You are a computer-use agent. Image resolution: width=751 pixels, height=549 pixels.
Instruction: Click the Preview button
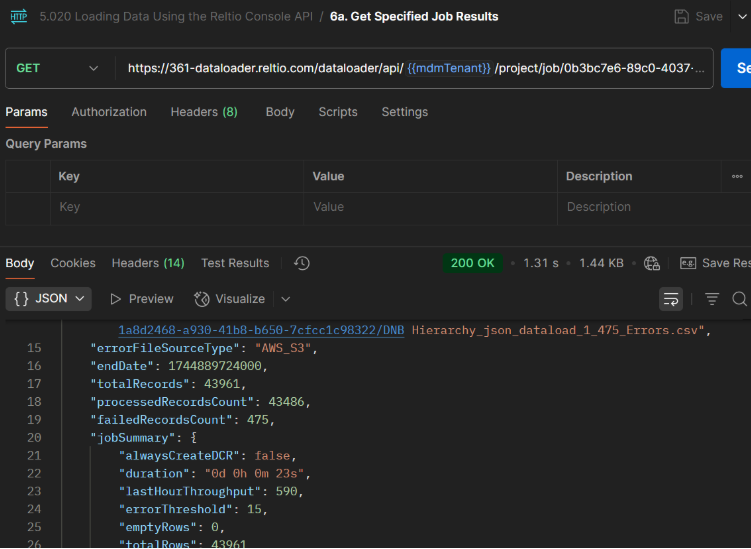141,299
